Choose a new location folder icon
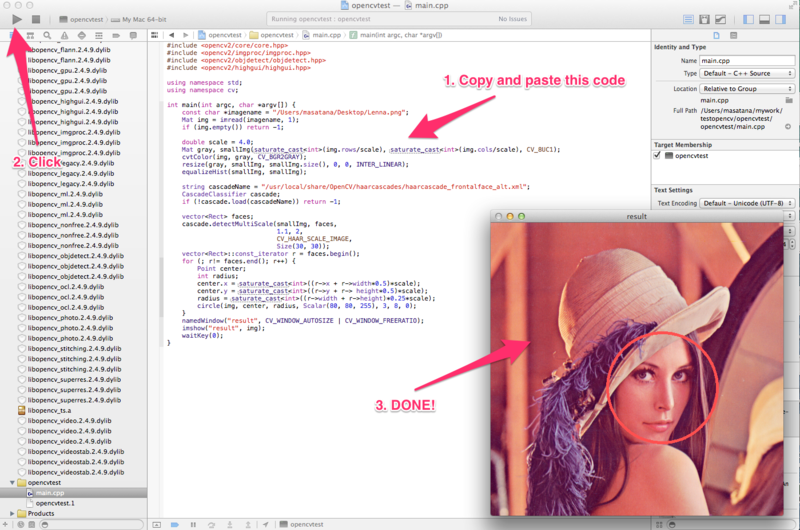Viewport: 800px width, 530px height. click(789, 100)
